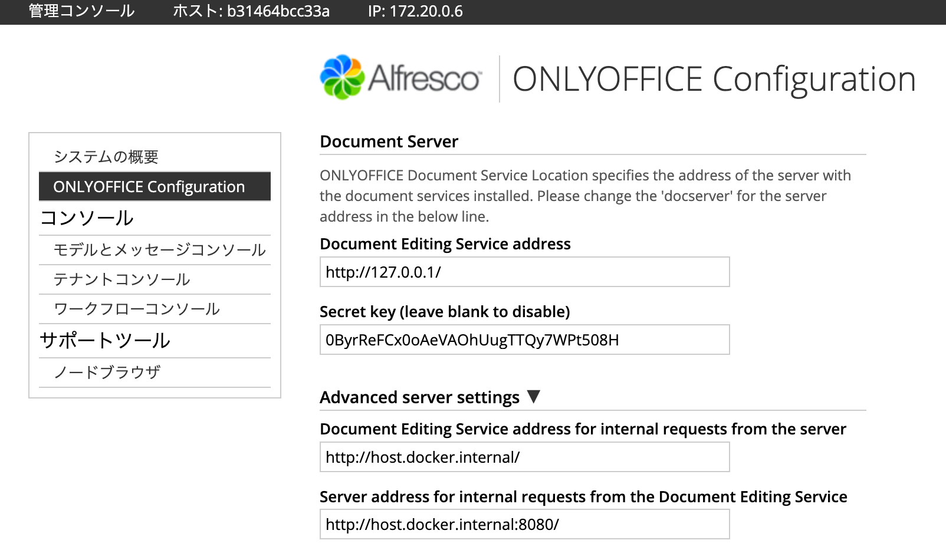Select the secret key value 0ByrReFCx0oAeVAOhUugTTQy7WPt508H
The width and height of the screenshot is (946, 560).
[472, 340]
